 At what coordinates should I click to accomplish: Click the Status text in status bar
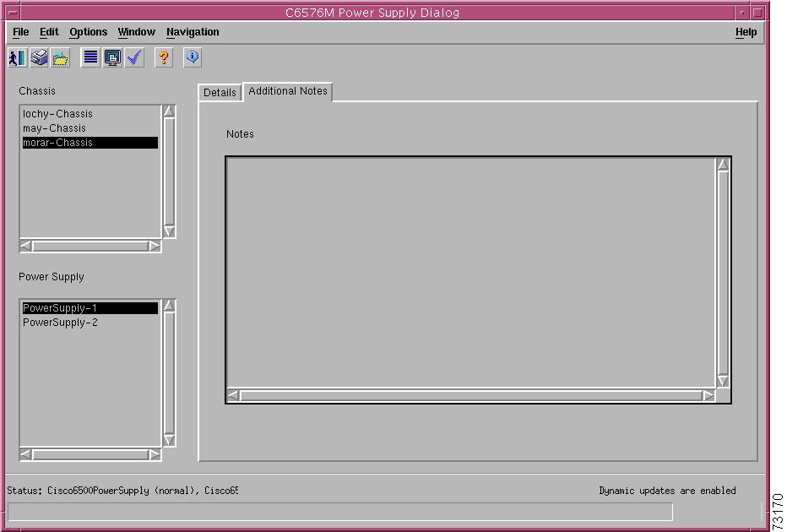pyautogui.click(x=122, y=491)
